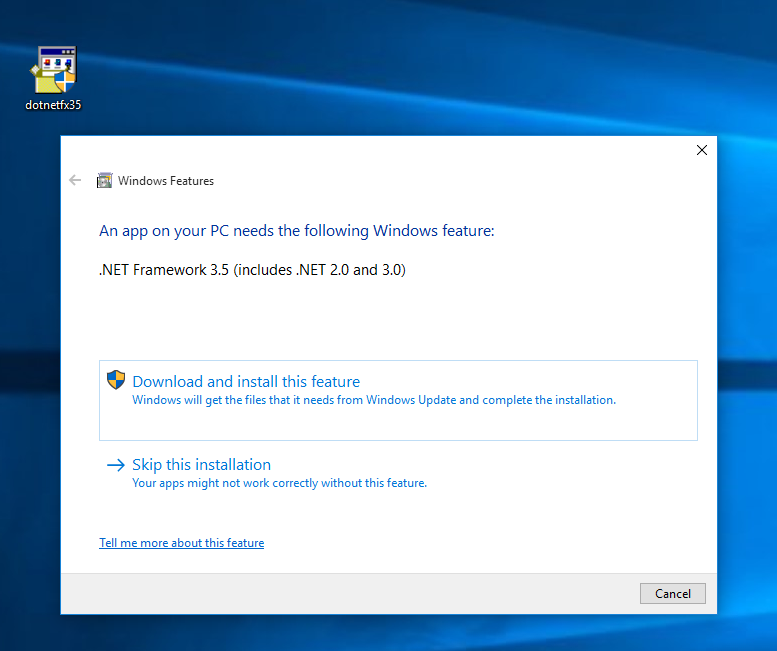Click the Windows Update description text
777x651 pixels.
(x=374, y=400)
